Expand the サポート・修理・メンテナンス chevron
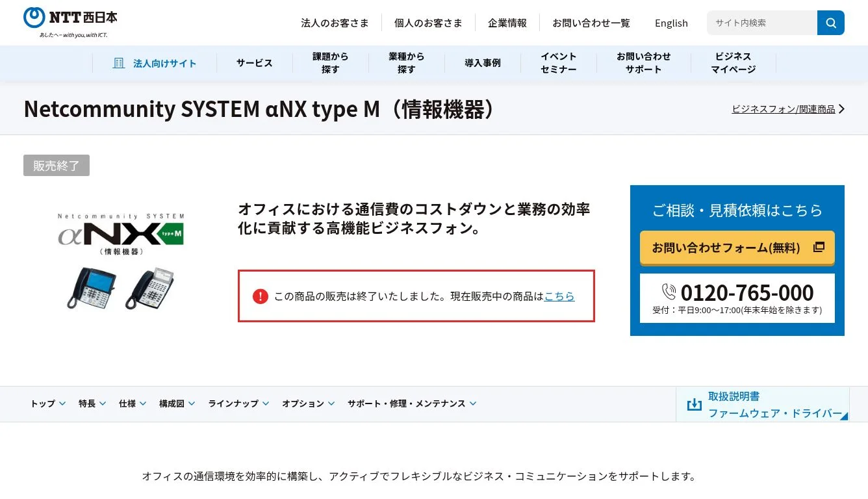Viewport: 868px width, 499px height. 473,403
